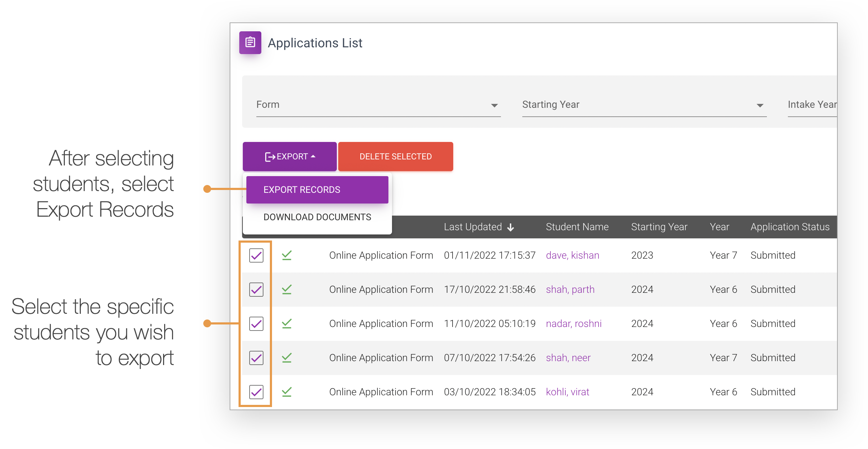Viewport: 868px width, 449px height.
Task: Click the sort arrow on Last Updated column
Action: pos(511,227)
